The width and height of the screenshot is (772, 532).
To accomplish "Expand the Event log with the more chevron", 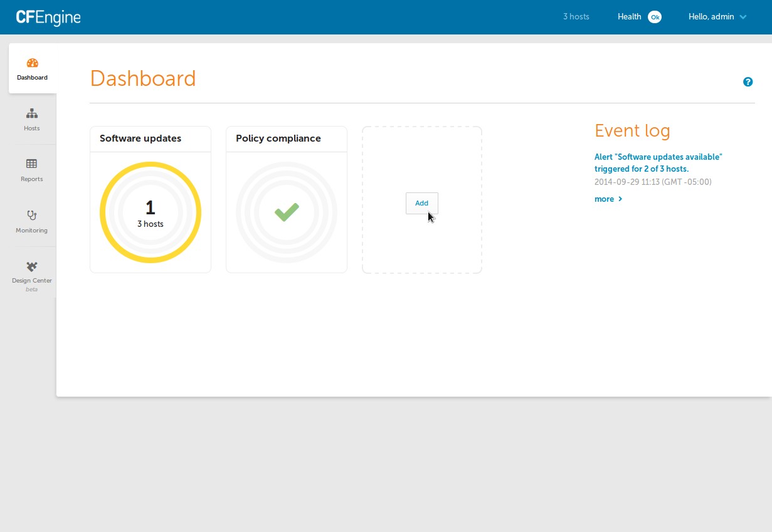I will click(x=620, y=199).
